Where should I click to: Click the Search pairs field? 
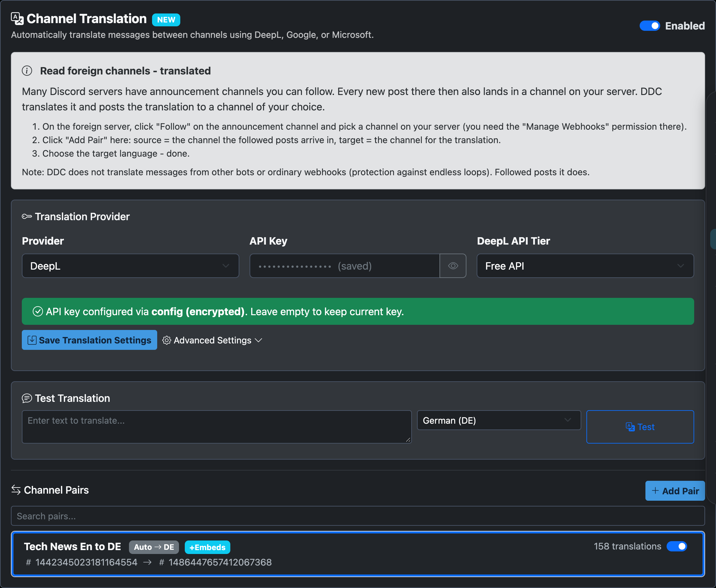[x=358, y=516]
